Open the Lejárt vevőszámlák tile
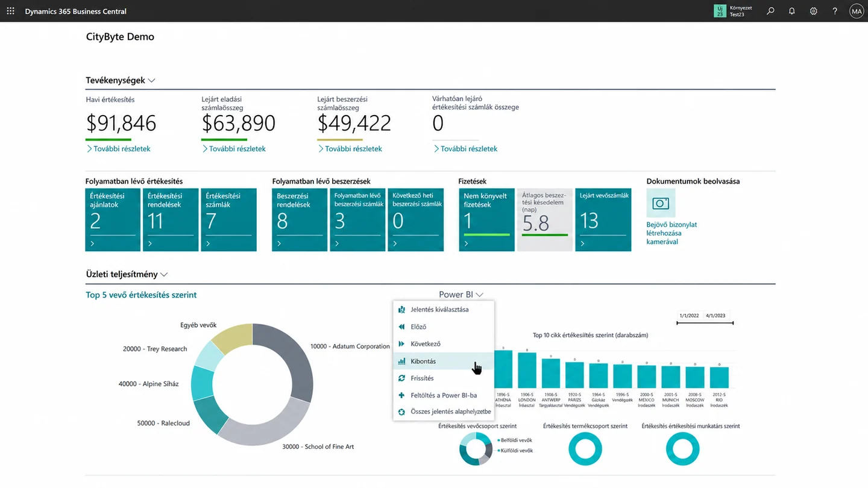The height and width of the screenshot is (488, 868). pyautogui.click(x=603, y=220)
